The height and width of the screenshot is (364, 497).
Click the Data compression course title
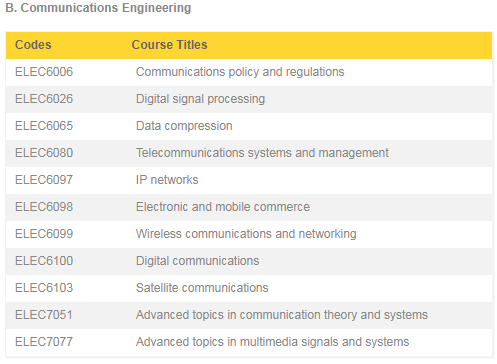point(184,126)
